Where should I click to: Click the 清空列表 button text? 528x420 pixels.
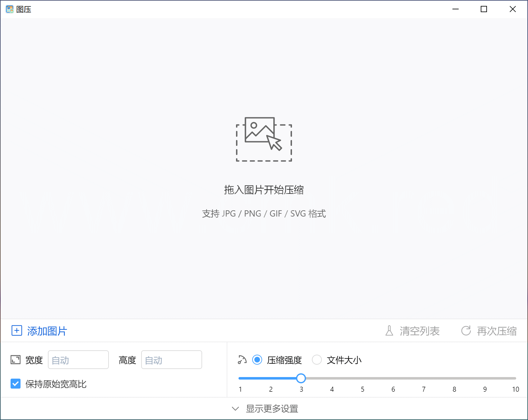419,331
